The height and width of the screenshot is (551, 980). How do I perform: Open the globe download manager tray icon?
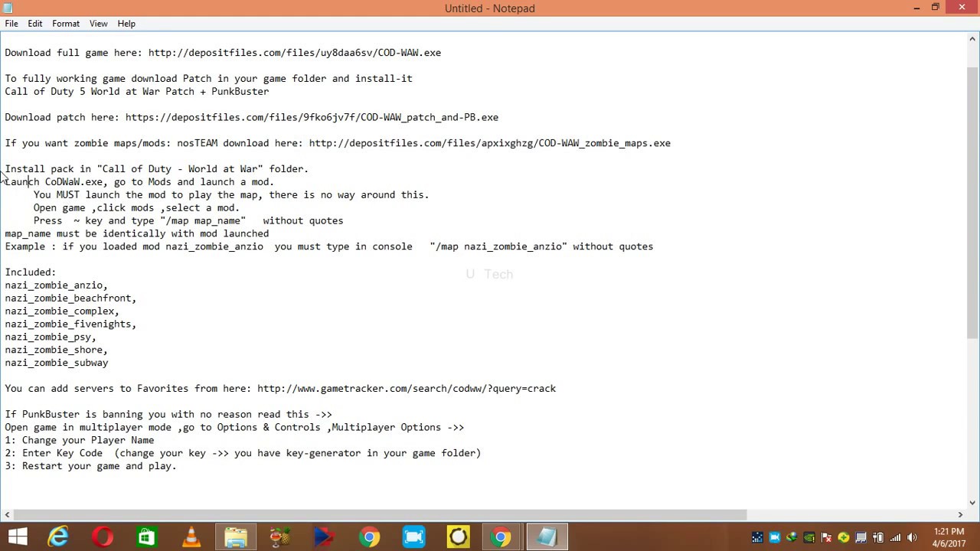[792, 537]
